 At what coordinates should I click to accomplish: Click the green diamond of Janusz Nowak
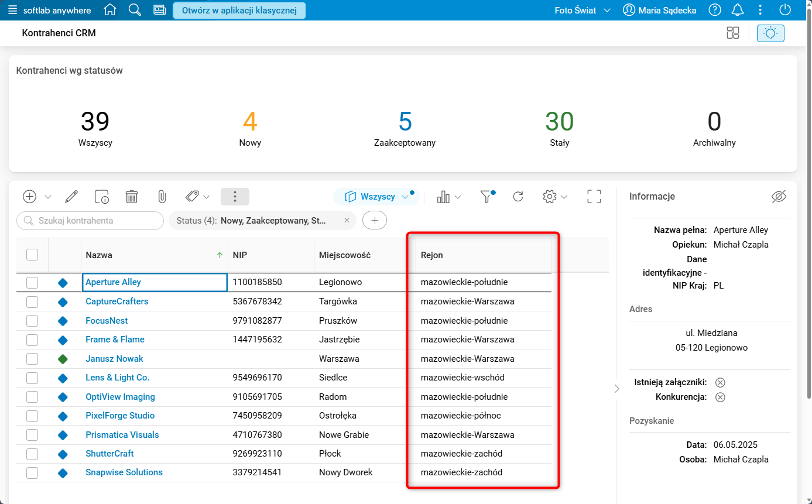point(63,359)
